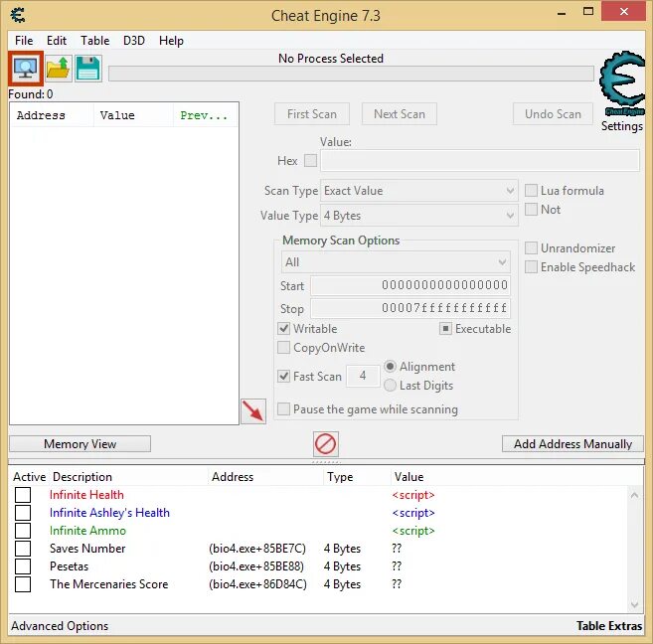This screenshot has width=653, height=644.
Task: Open the File menu
Action: pyautogui.click(x=24, y=41)
